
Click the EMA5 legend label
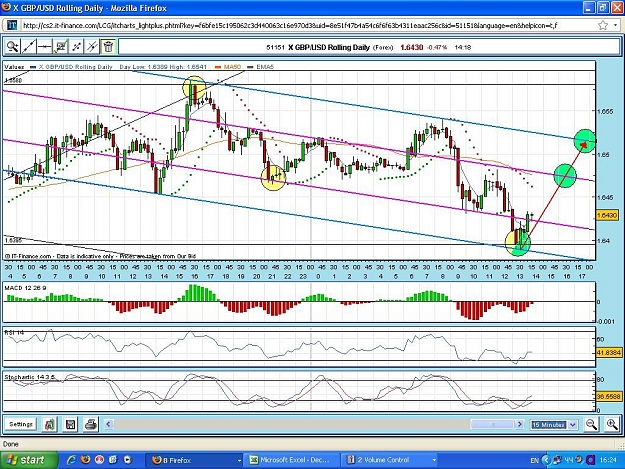265,67
